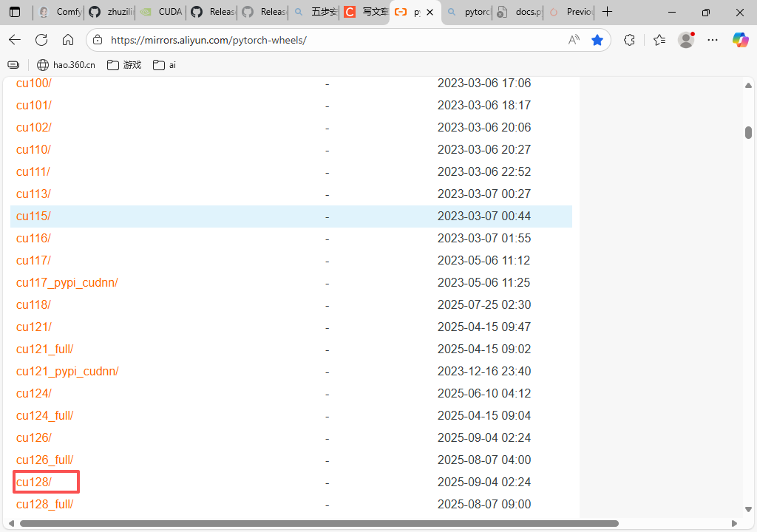Click the New Tab plus button

coord(607,12)
